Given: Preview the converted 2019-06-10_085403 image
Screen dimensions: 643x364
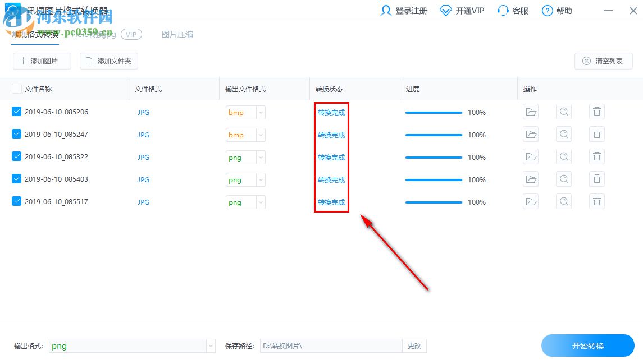Looking at the screenshot, I should 563,179.
